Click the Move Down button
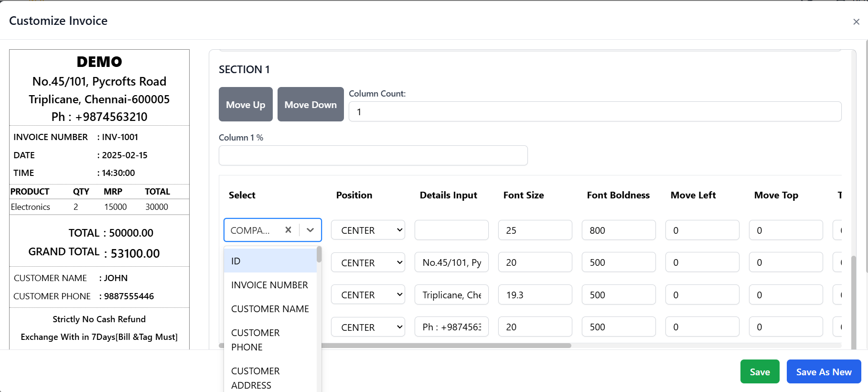 pos(311,104)
